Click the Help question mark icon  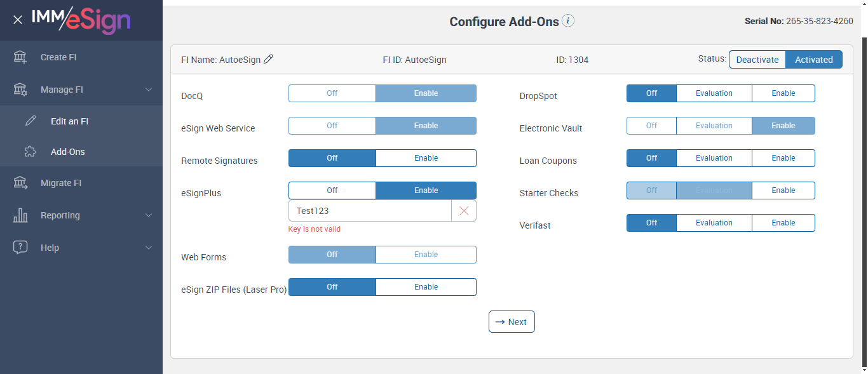20,248
